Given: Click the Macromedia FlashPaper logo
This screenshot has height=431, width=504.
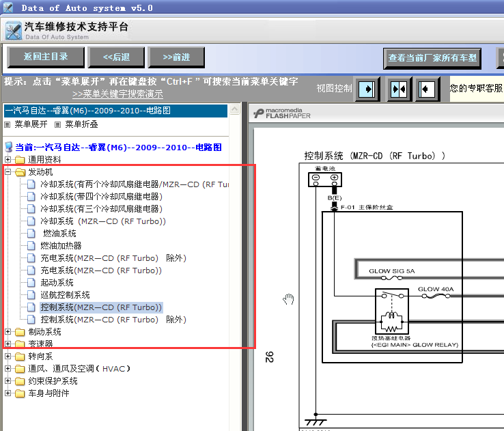Looking at the screenshot, I should 282,113.
